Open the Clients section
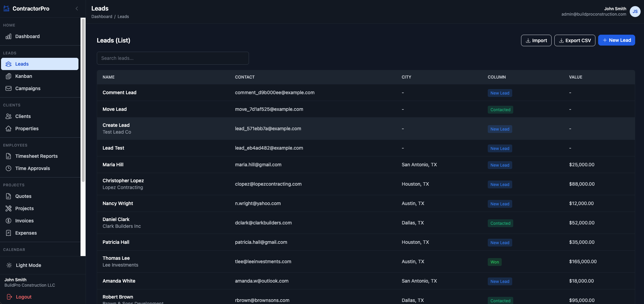 tap(40, 116)
